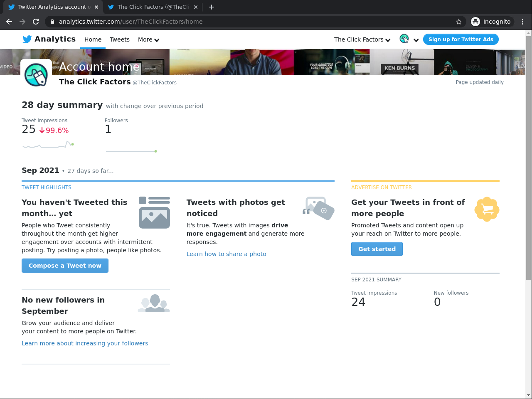Image resolution: width=532 pixels, height=399 pixels.
Task: Click Compose a Tweet now button
Action: 65,266
